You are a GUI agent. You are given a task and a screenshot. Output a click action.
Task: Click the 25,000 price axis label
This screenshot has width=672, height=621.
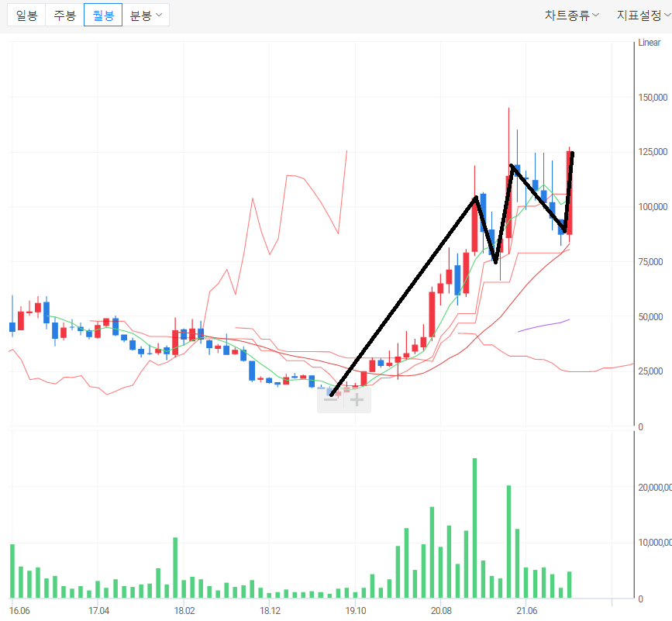650,371
